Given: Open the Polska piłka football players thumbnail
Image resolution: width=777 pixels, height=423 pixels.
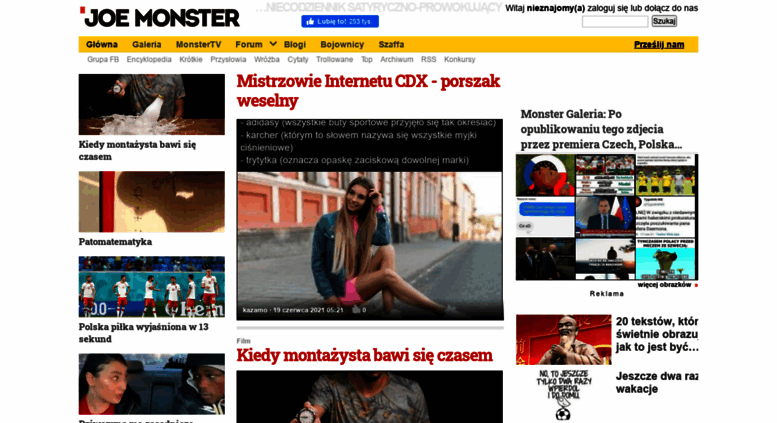Looking at the screenshot, I should pyautogui.click(x=152, y=287).
